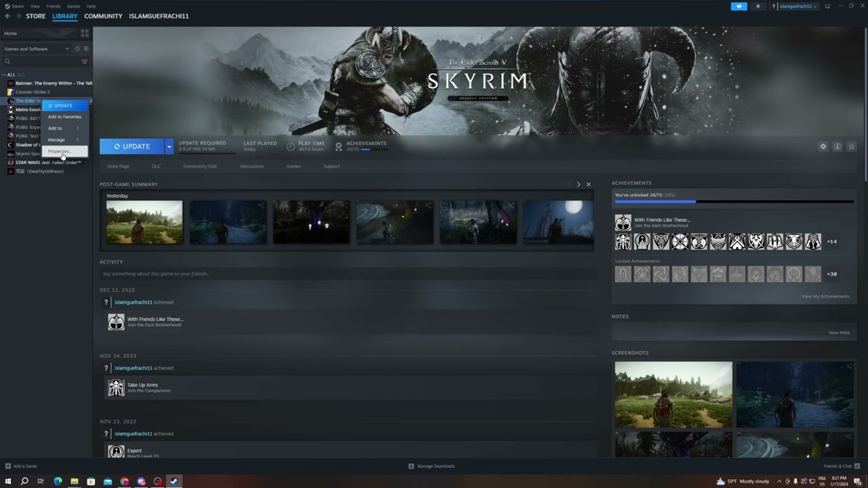Open the Games menu
This screenshot has width=868, height=488.
click(x=73, y=6)
